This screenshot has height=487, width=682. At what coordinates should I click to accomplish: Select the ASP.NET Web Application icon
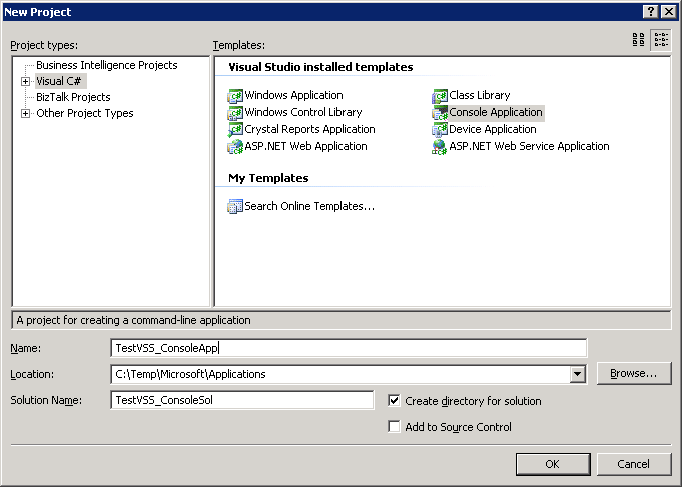[x=235, y=147]
